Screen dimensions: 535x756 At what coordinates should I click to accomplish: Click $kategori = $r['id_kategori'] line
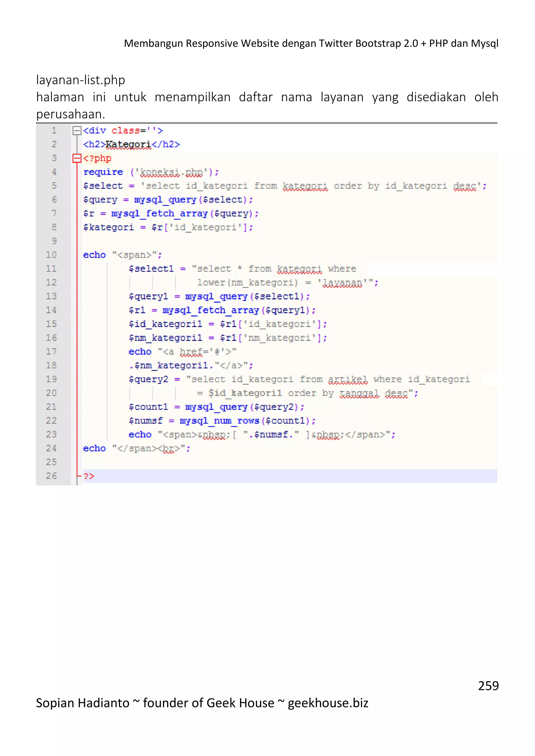click(168, 228)
